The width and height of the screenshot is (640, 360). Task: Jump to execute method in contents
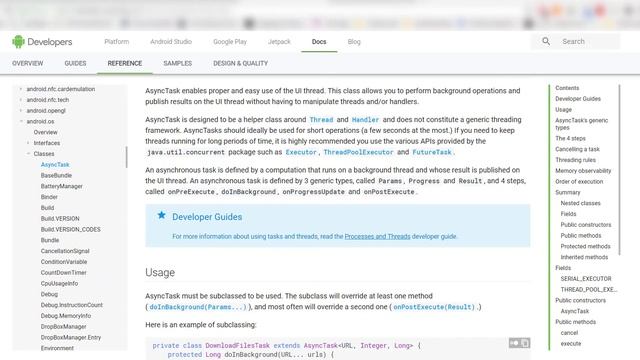(571, 344)
